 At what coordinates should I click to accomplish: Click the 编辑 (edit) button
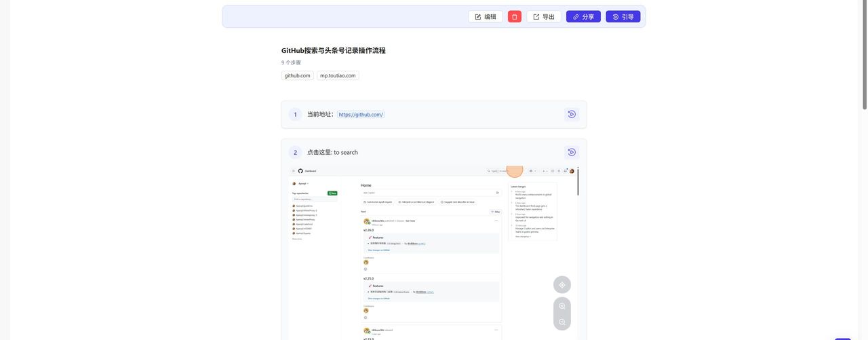486,17
